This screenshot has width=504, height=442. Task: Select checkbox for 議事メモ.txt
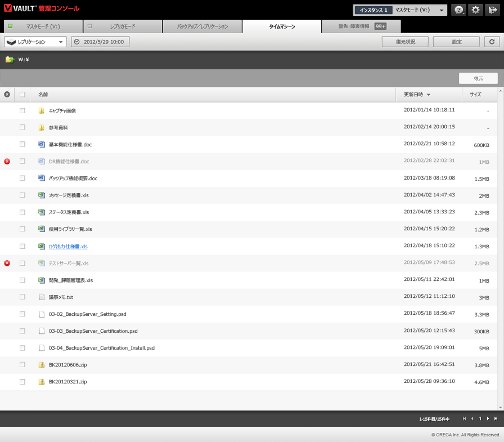[x=22, y=297]
